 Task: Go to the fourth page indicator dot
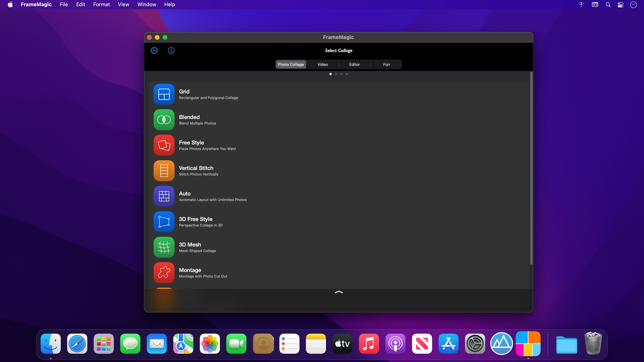pos(347,74)
